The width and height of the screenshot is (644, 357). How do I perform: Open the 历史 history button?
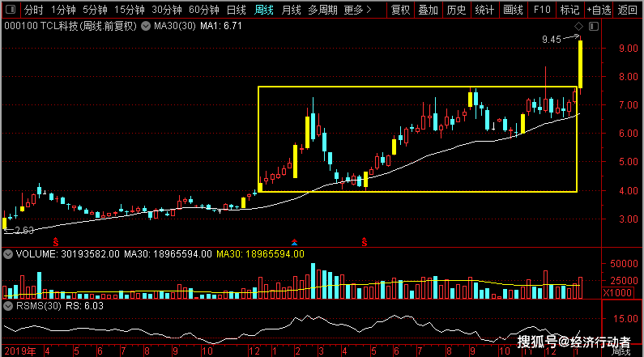456,10
